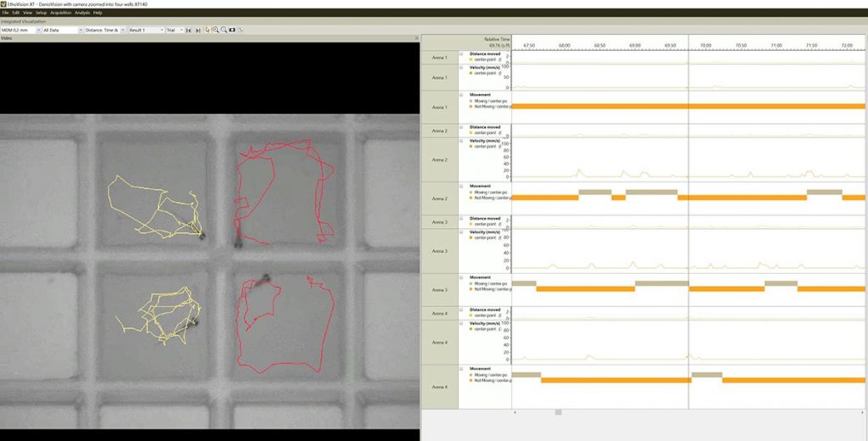Image resolution: width=868 pixels, height=441 pixels.
Task: Click the Arena 3 Movement row header
Action: [440, 290]
